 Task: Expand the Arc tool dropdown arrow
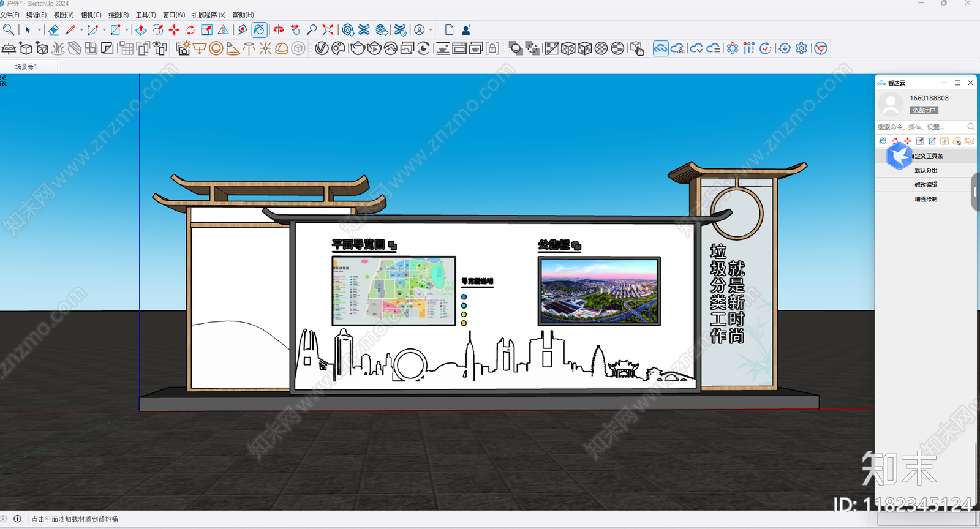click(104, 29)
